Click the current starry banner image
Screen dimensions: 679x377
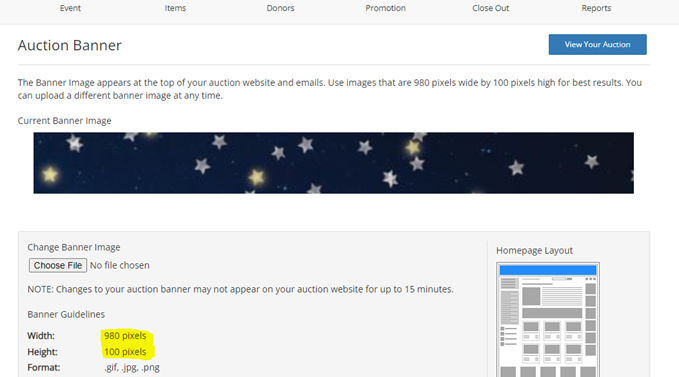(x=333, y=163)
